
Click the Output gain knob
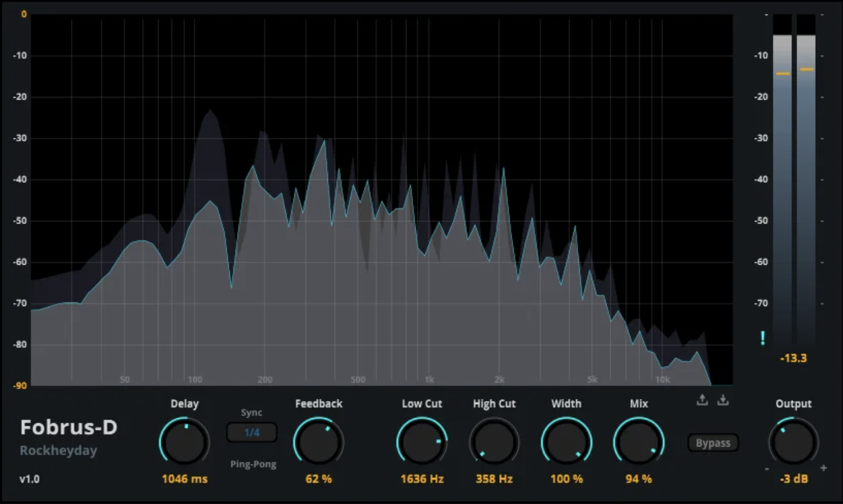[x=794, y=442]
